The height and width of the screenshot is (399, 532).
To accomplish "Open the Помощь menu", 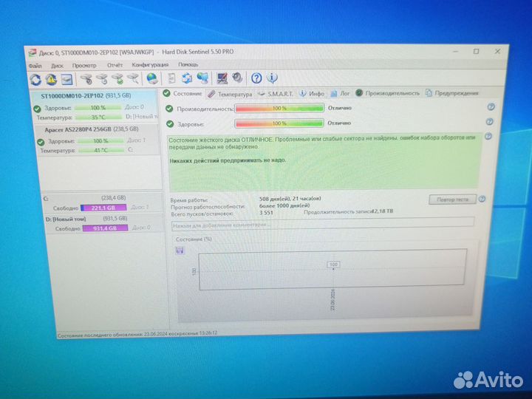I will click(x=188, y=64).
